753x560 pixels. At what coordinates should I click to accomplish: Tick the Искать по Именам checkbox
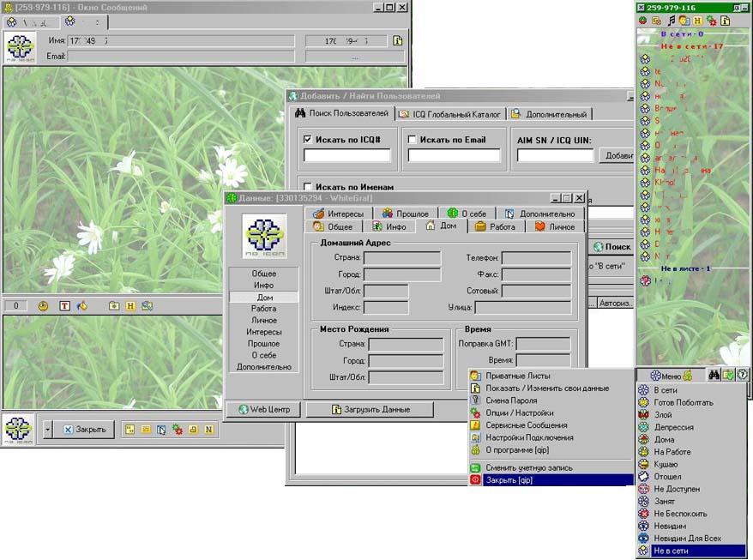click(308, 187)
